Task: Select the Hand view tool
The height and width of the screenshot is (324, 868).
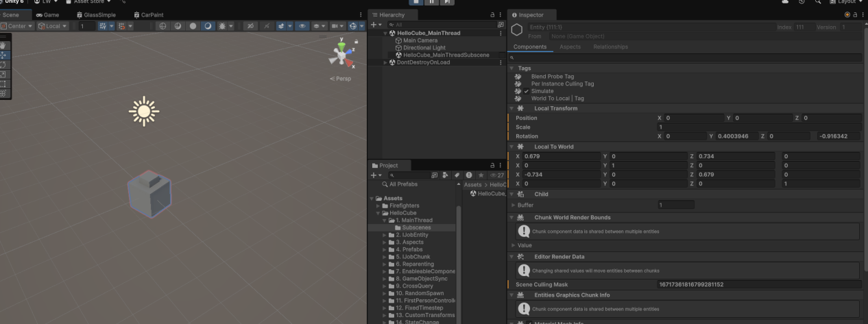Action: (x=3, y=45)
